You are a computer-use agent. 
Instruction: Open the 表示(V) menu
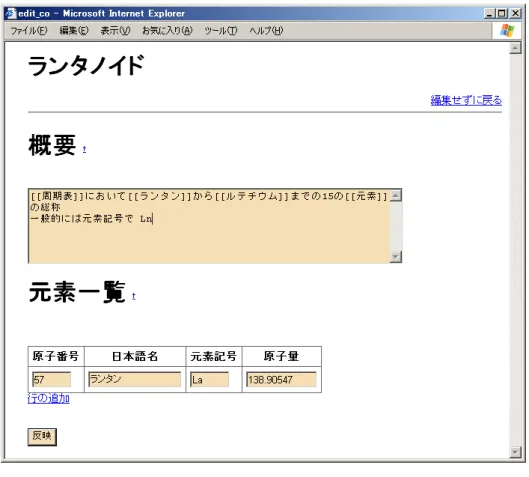115,31
